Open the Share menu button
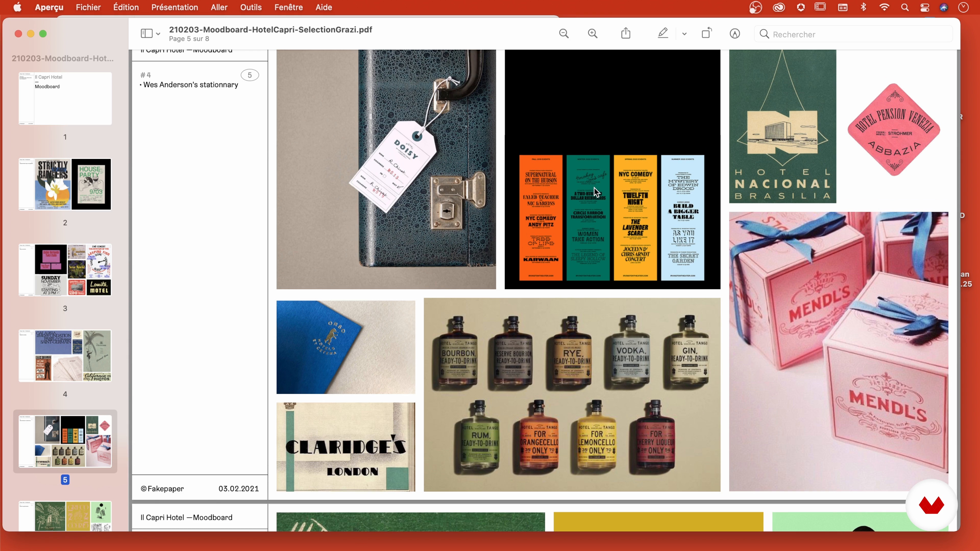The width and height of the screenshot is (980, 551). coord(626,33)
